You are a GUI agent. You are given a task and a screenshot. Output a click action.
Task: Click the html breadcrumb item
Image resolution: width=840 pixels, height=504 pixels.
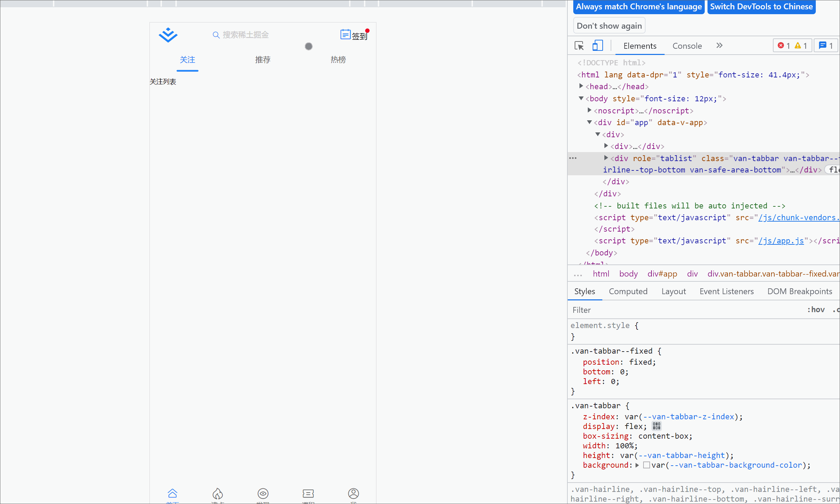click(x=601, y=274)
